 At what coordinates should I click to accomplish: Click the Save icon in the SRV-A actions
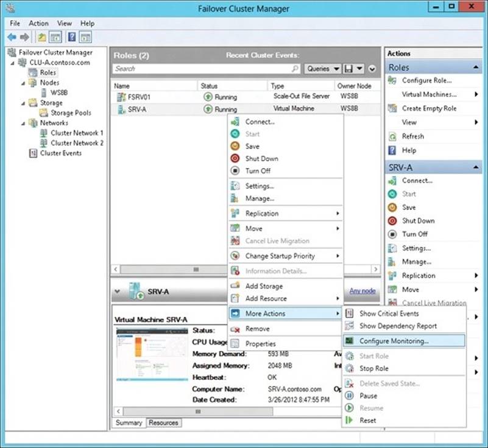coord(392,208)
